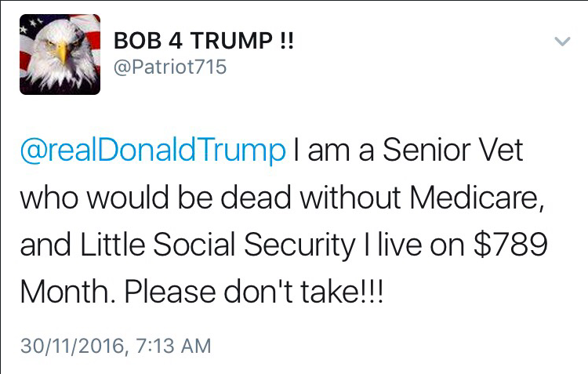Image resolution: width=588 pixels, height=374 pixels.
Task: Open the @realDonaldTrump mention link
Action: (x=153, y=151)
